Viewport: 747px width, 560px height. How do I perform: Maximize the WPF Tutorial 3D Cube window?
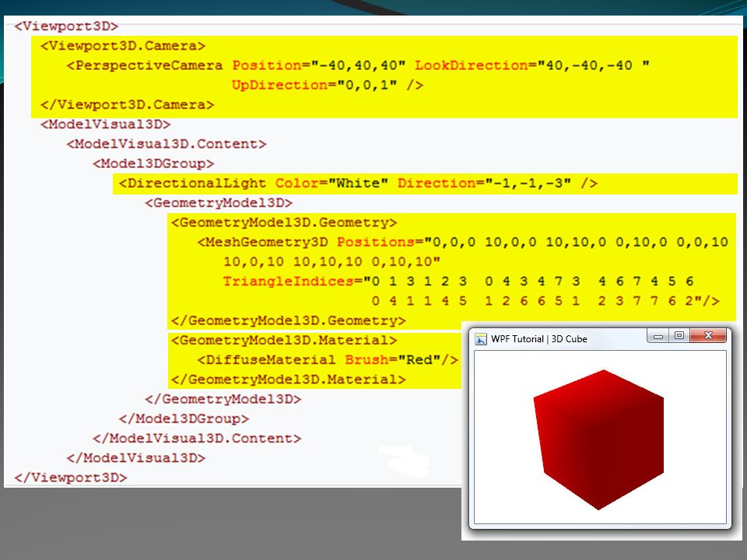click(x=679, y=336)
